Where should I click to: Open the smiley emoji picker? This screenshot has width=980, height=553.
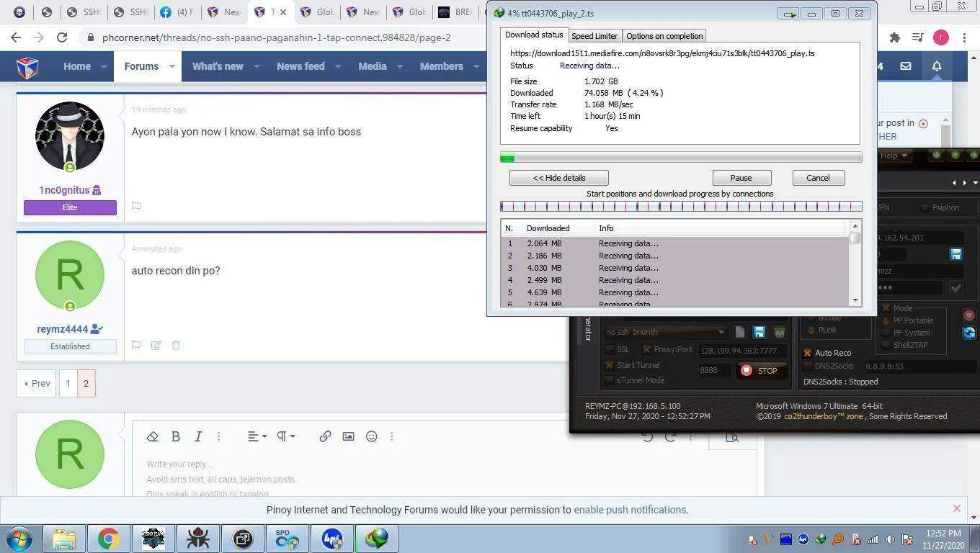click(371, 436)
